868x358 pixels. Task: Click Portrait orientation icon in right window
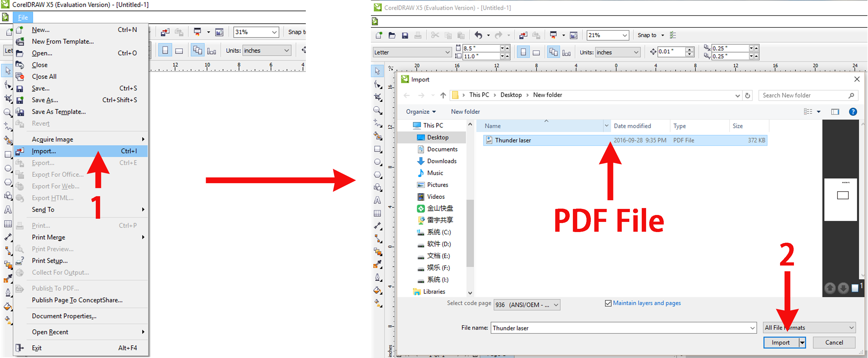(x=523, y=53)
